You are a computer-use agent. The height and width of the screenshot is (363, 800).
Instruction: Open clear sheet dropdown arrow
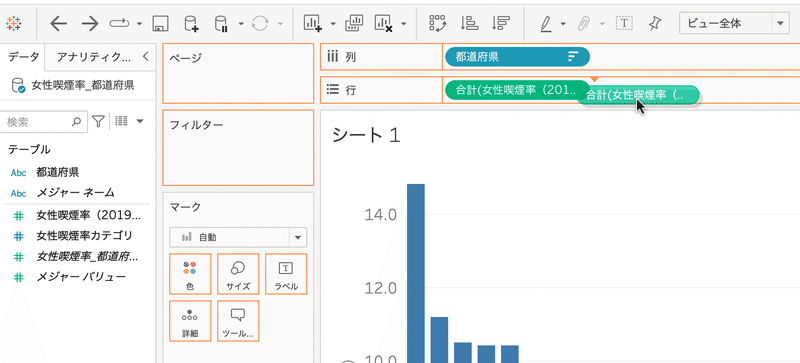pyautogui.click(x=403, y=23)
